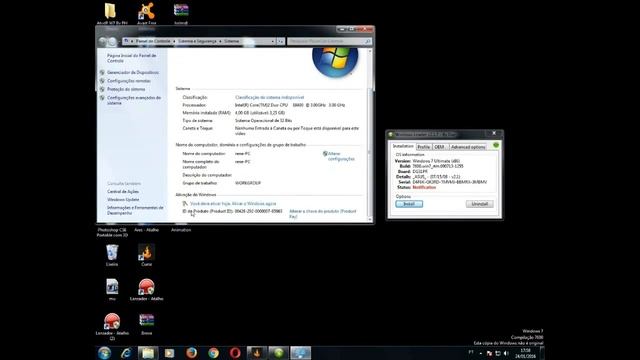The height and width of the screenshot is (360, 640).
Task: Open Proteção do sistema link
Action: 126,89
